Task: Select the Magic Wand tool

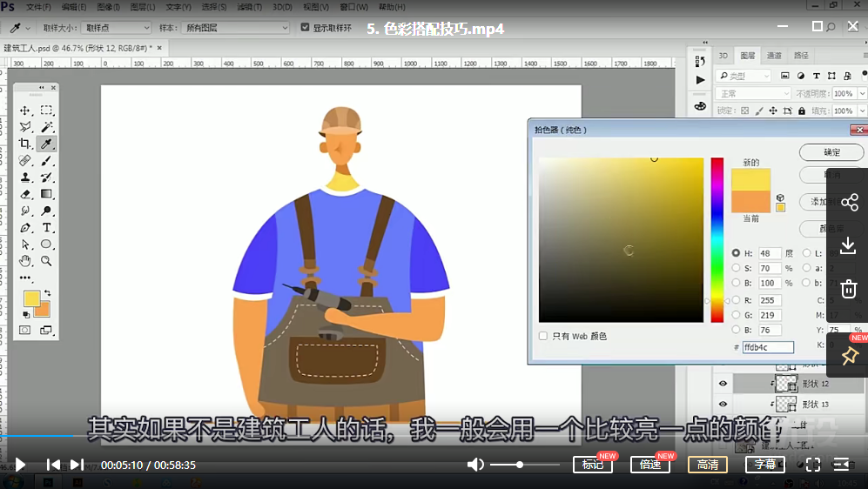Action: point(46,127)
